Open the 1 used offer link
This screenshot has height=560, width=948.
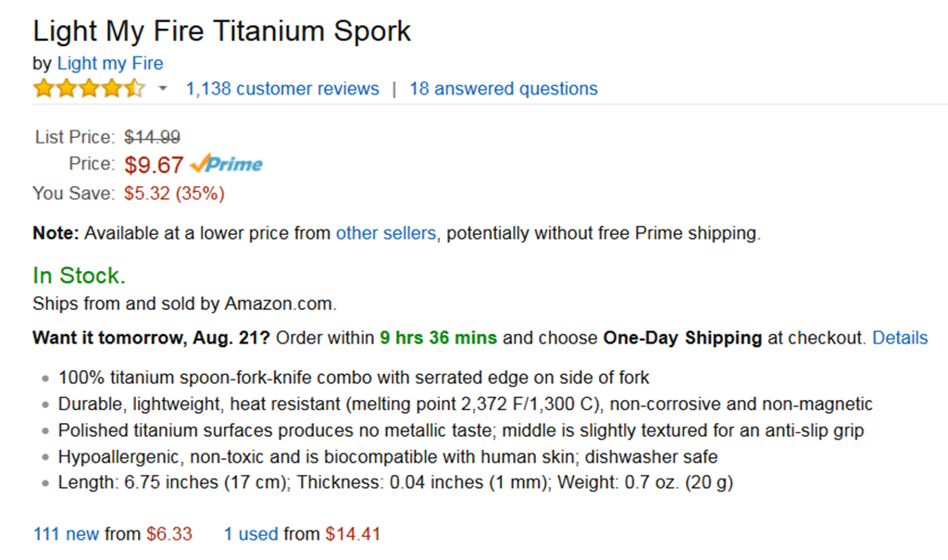[x=251, y=534]
